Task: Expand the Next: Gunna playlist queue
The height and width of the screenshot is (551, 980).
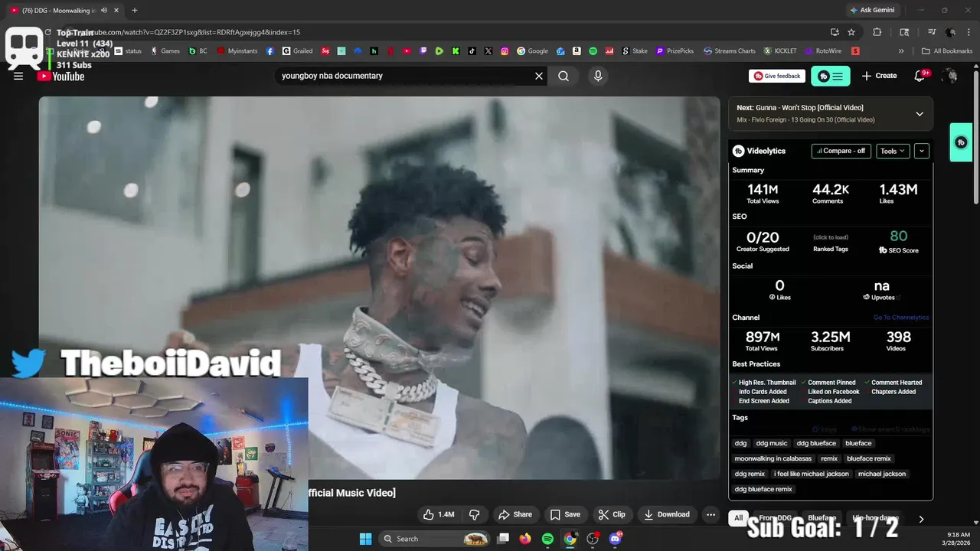Action: 920,114
